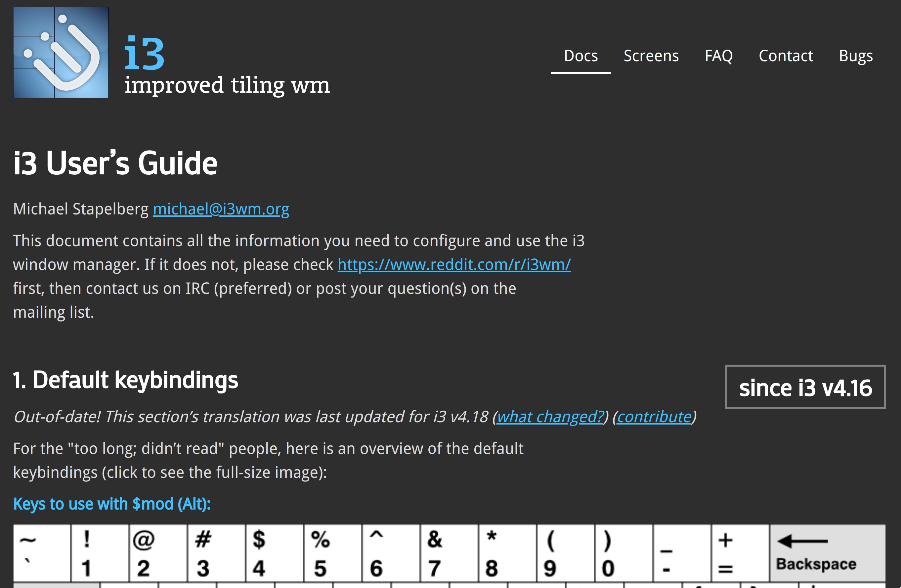Open the FAQ page
901x588 pixels.
718,56
